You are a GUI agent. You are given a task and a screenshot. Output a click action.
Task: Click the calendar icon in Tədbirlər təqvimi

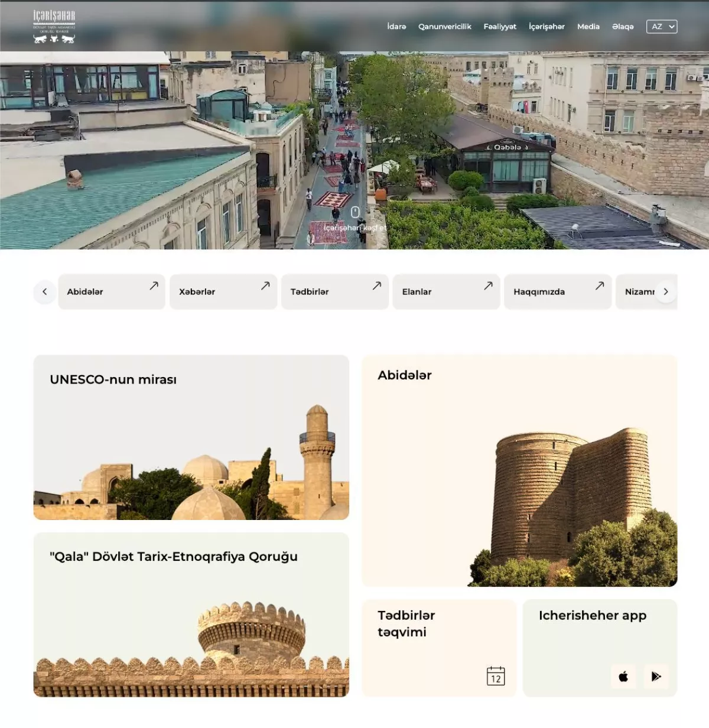coord(496,675)
